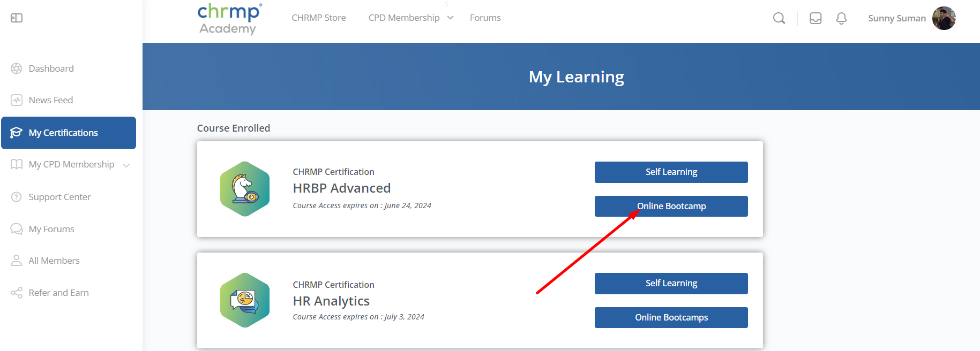980x351 pixels.
Task: Click the HR Analytics course hexagon badge
Action: (x=245, y=300)
